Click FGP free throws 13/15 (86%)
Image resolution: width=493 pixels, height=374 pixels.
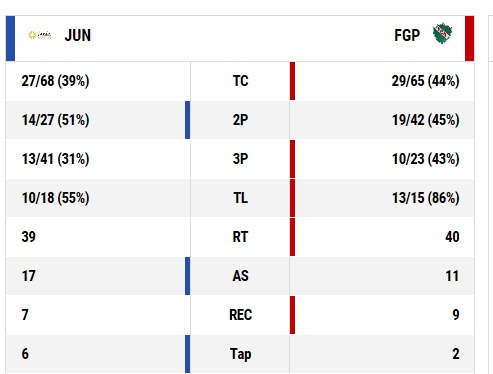[426, 198]
